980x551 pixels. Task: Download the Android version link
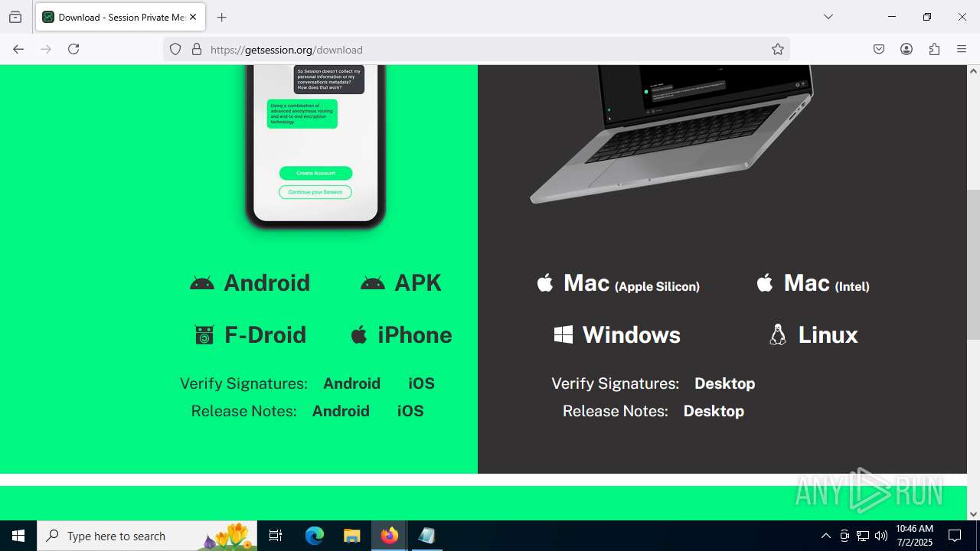[266, 282]
